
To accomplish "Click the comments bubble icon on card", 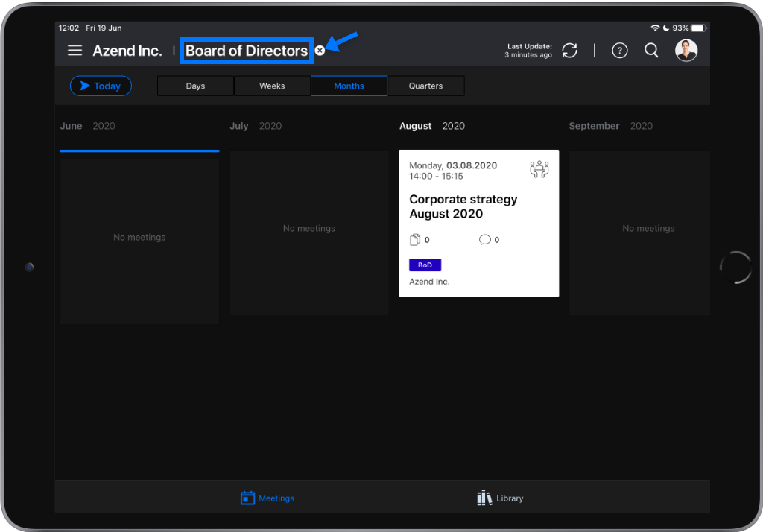I will point(484,239).
